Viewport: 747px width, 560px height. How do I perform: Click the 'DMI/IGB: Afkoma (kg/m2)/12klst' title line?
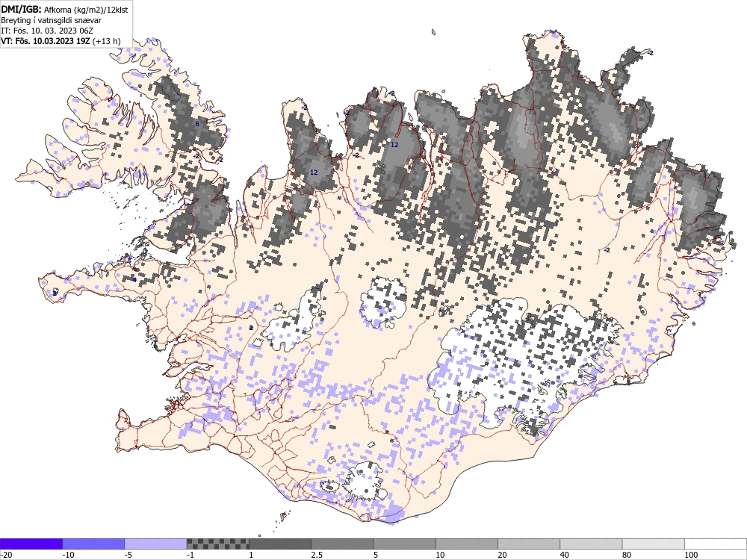pos(64,9)
